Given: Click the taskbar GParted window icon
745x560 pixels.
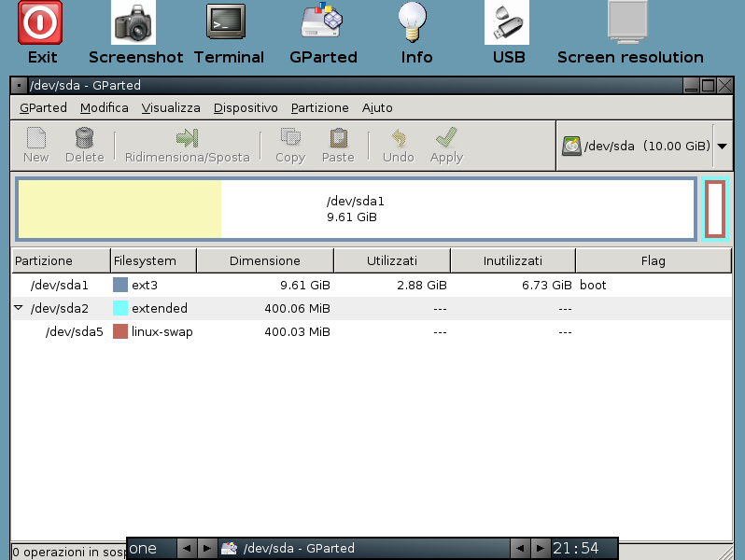Looking at the screenshot, I should click(x=229, y=549).
